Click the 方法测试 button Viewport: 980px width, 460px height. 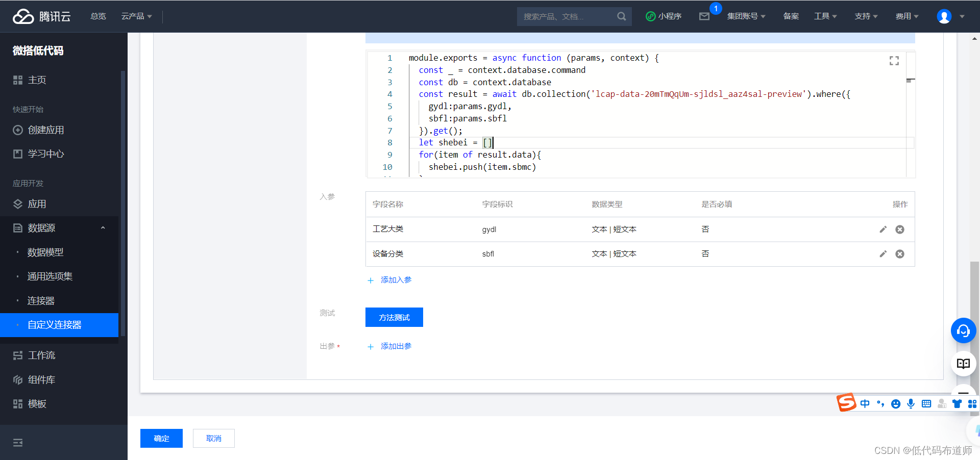[394, 317]
